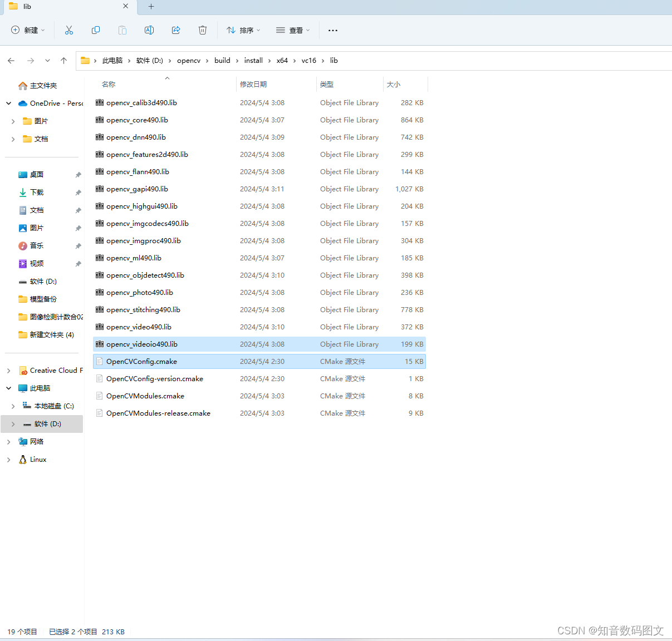Select the opencv_imgproc490.lib file
The height and width of the screenshot is (641, 672).
[259, 241]
